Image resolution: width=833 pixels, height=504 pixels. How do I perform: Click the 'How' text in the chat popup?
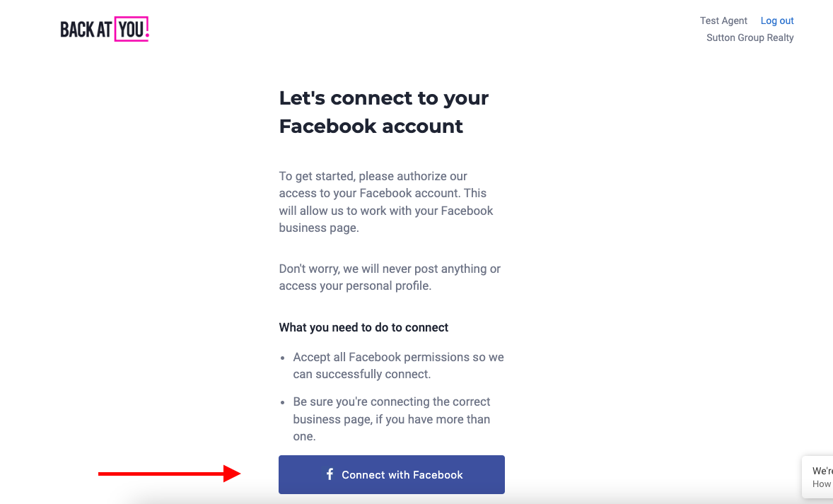point(822,484)
